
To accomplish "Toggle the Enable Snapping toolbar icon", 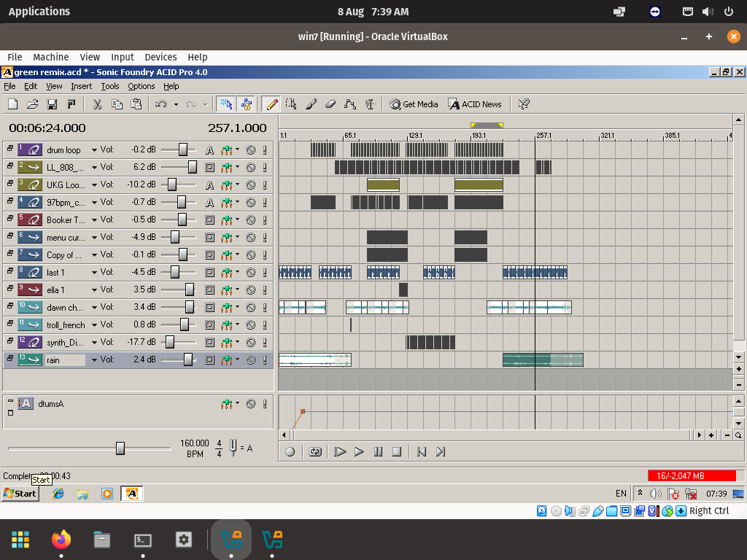I will [x=226, y=104].
